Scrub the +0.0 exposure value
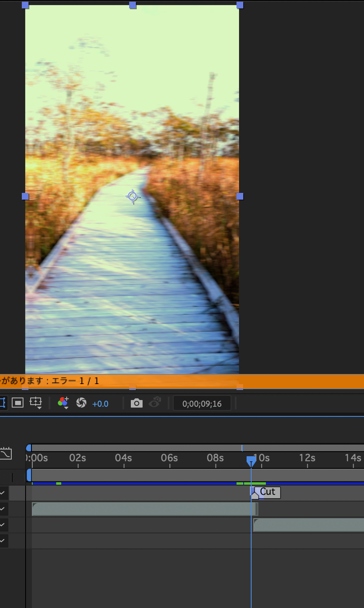364x608 pixels. pos(101,403)
